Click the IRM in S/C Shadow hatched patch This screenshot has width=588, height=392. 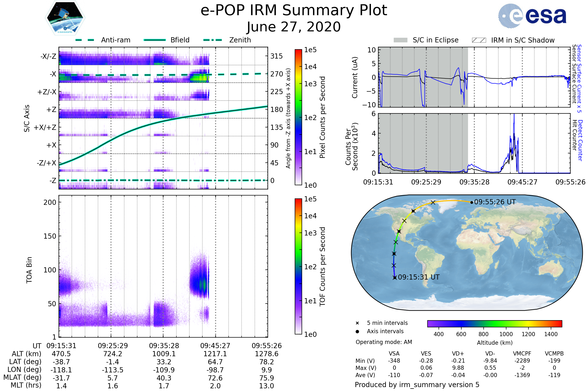pyautogui.click(x=479, y=40)
